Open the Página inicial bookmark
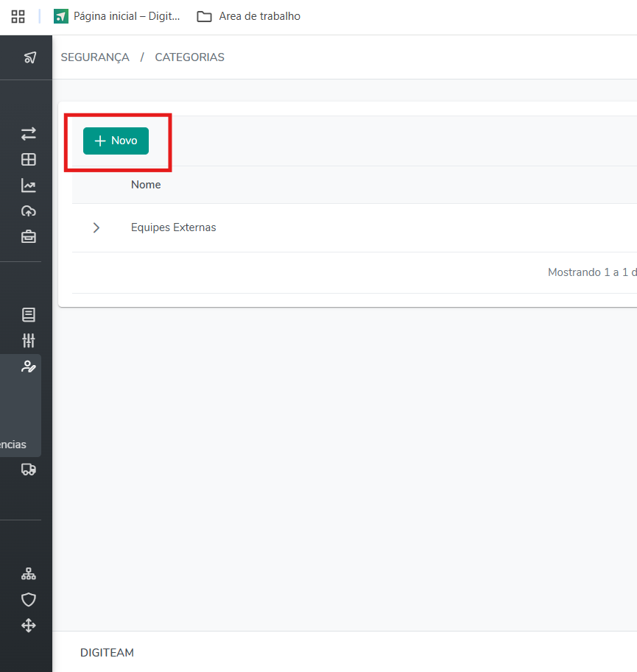637x672 pixels. tap(117, 16)
